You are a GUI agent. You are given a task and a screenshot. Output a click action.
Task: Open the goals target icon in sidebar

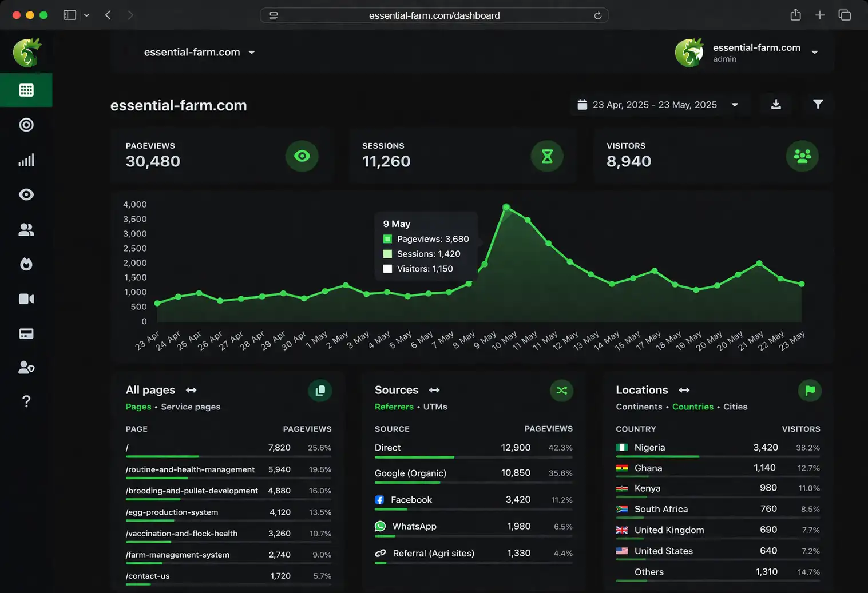coord(26,125)
